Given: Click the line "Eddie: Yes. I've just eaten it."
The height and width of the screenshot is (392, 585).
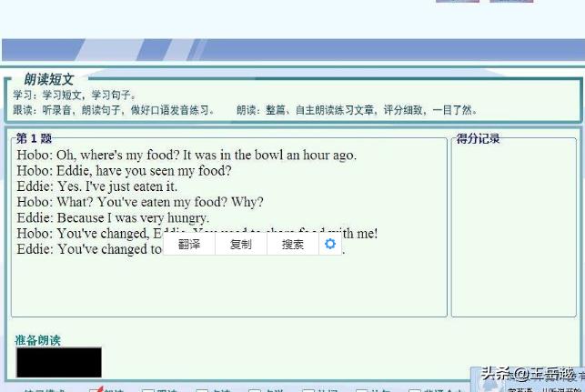Looking at the screenshot, I should 97,186.
